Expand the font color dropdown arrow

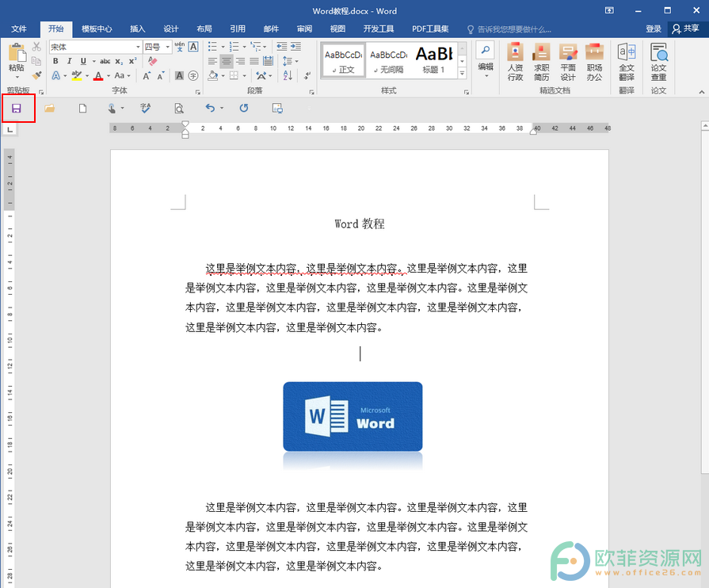(x=109, y=76)
